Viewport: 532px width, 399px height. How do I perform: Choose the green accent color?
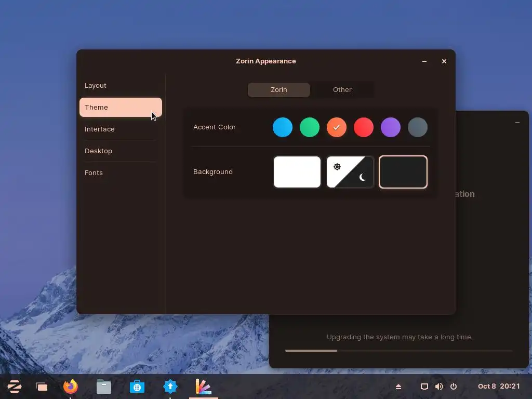pos(310,127)
